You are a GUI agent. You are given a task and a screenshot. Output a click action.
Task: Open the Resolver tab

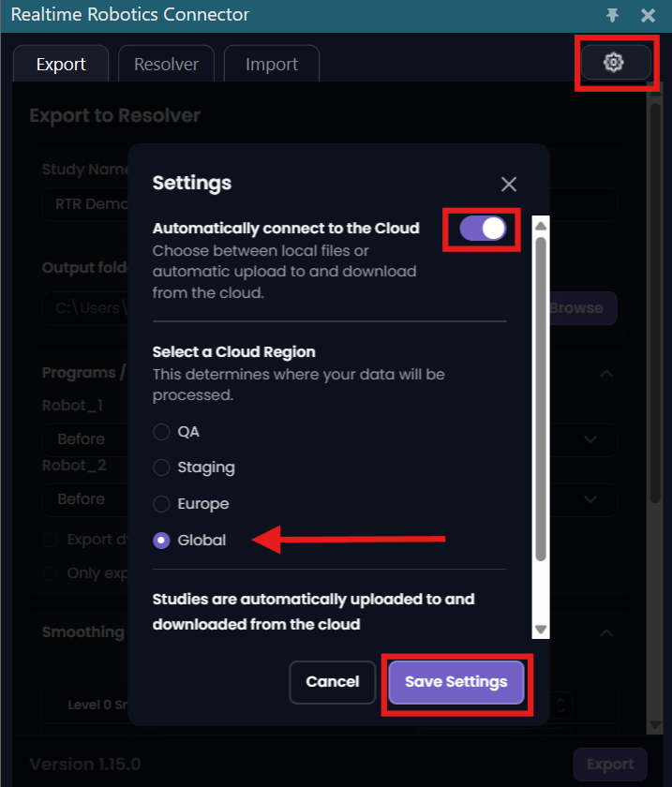[x=166, y=64]
